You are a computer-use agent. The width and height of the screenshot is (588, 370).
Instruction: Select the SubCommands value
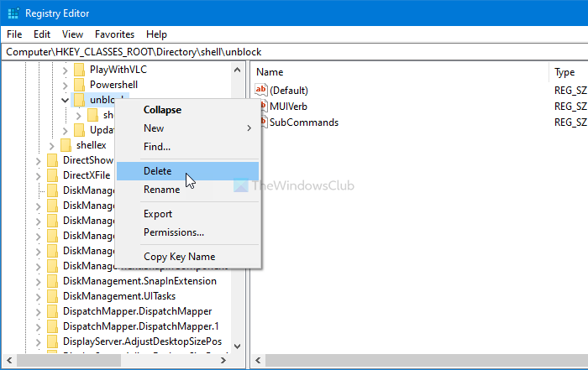(304, 122)
